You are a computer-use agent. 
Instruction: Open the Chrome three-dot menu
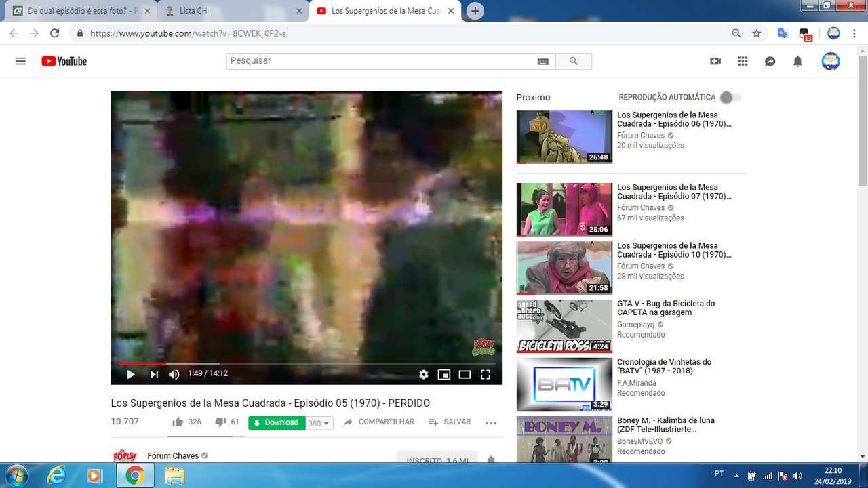tap(855, 33)
